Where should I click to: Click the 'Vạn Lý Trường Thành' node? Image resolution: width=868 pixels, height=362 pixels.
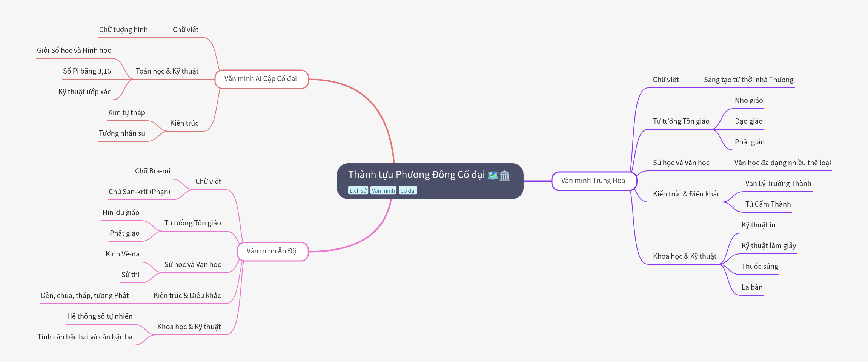[778, 184]
